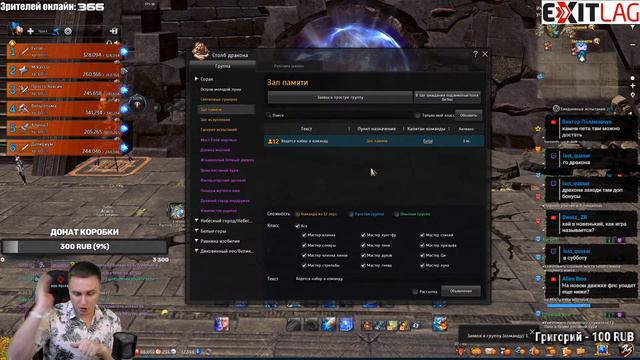Screen dimensions: 640x360
Task: Select party member 5 class icon
Action: tap(24, 128)
